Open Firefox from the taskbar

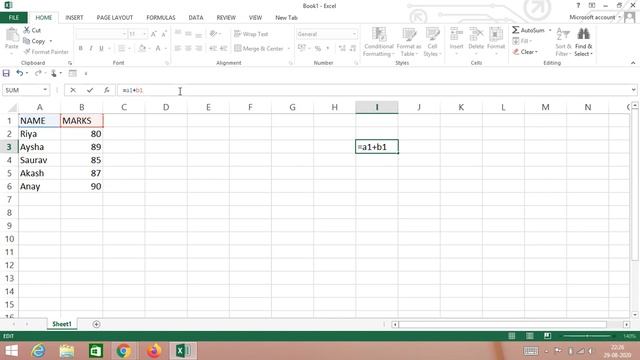[x=154, y=351]
